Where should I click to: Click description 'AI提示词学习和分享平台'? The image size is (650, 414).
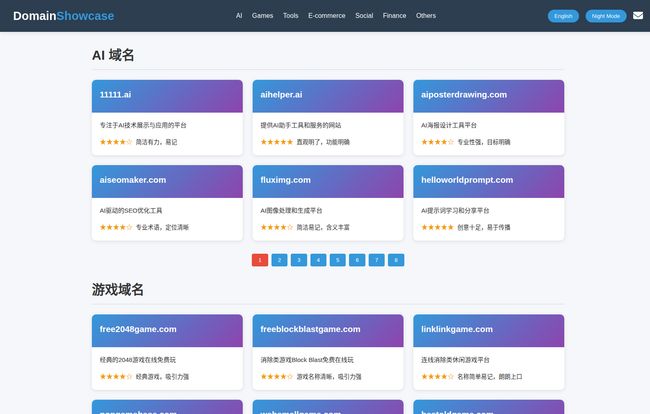tap(455, 211)
